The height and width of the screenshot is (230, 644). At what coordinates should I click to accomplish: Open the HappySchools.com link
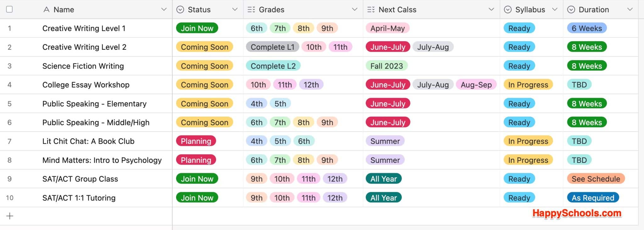click(577, 213)
